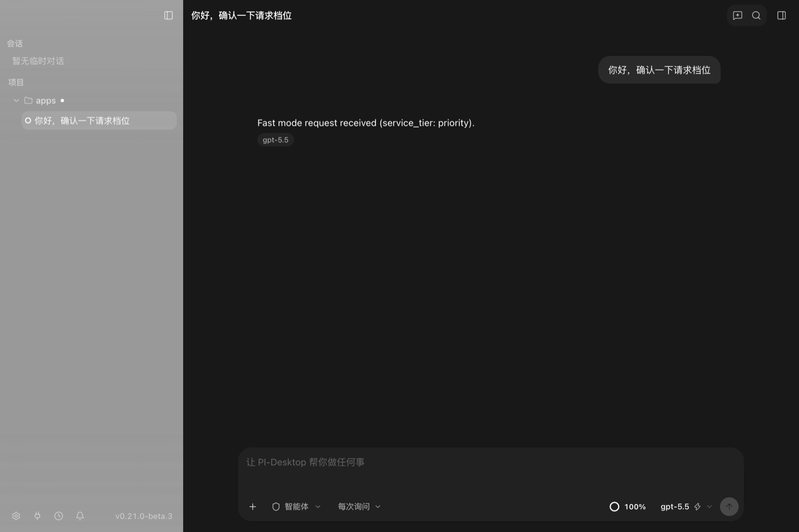
Task: Toggle the fast mode lightning icon
Action: tap(697, 506)
